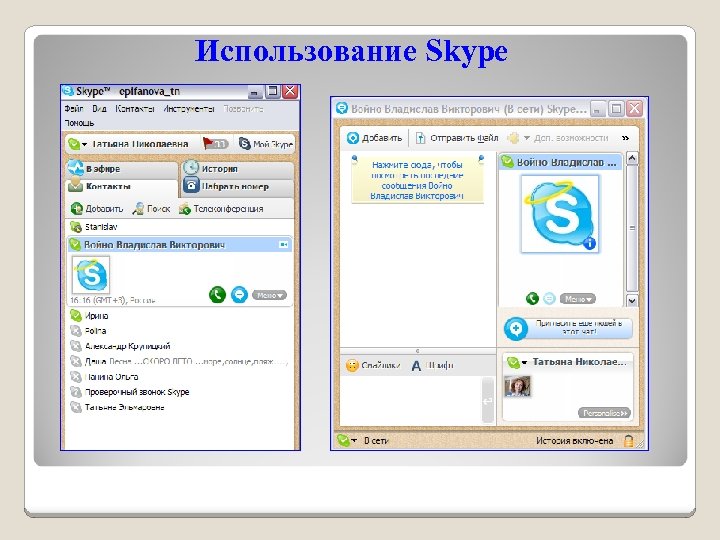Open the Набрать номер tab

point(238,186)
